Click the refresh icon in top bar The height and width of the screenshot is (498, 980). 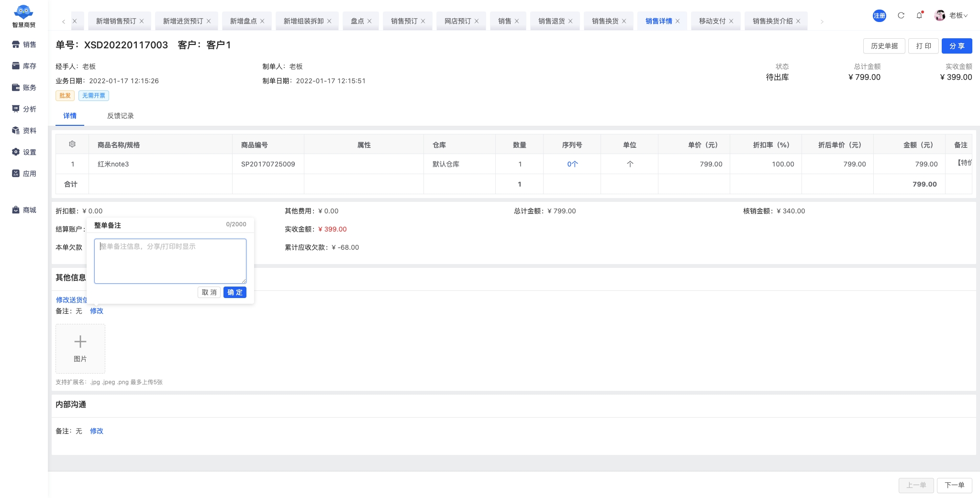(x=901, y=15)
